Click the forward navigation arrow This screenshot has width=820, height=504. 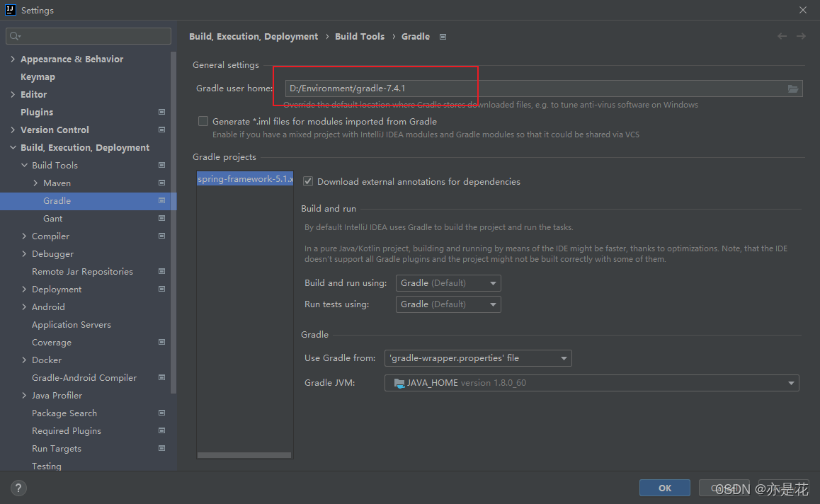(x=801, y=36)
